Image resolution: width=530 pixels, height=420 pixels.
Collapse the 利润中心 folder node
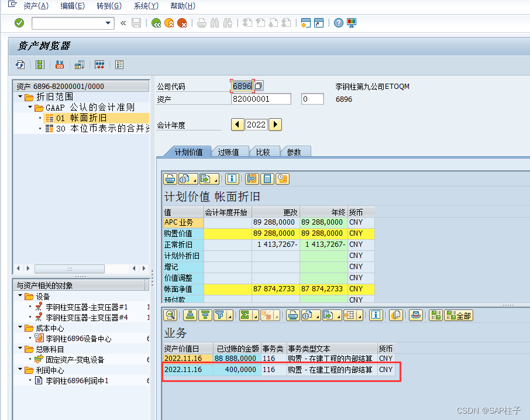20,370
